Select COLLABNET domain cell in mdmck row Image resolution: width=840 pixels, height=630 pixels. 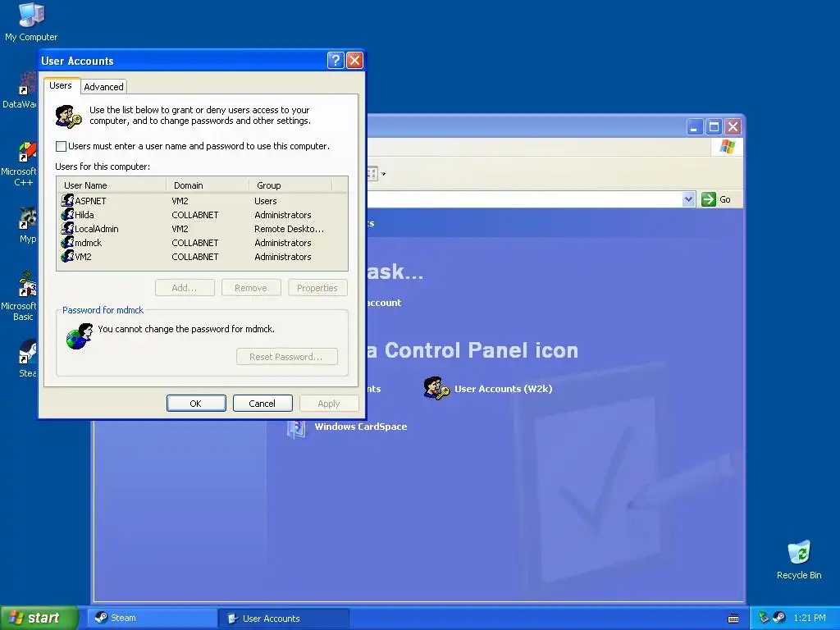click(195, 243)
